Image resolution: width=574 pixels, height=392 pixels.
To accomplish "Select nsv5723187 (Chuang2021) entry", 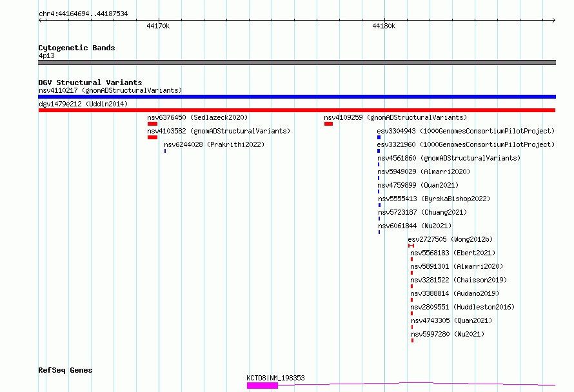I will [x=422, y=212].
